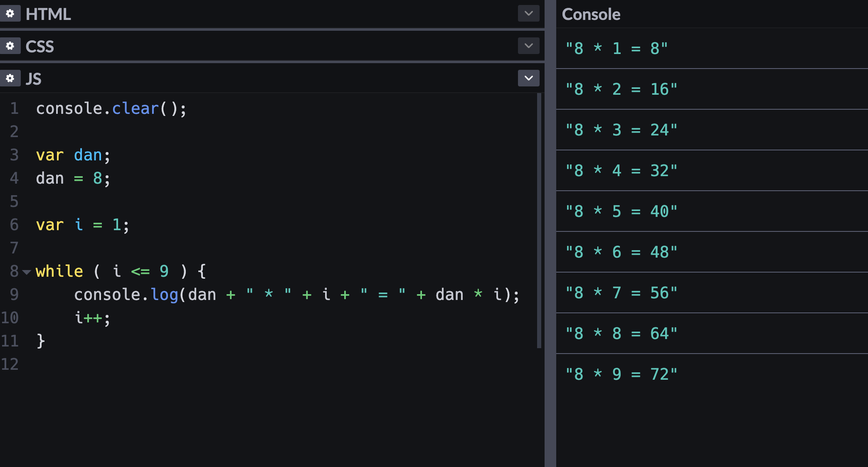Select the HTML editor title
Image resolution: width=868 pixels, height=467 pixels.
[x=48, y=14]
